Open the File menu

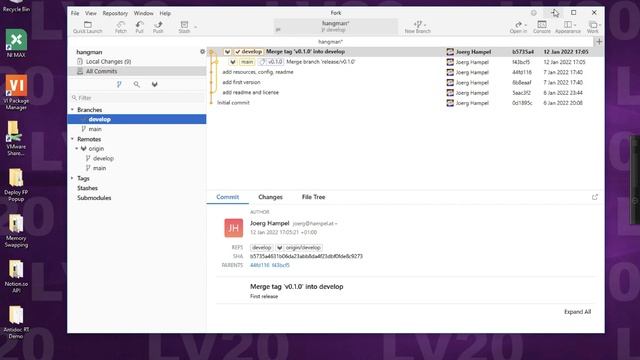pyautogui.click(x=75, y=13)
